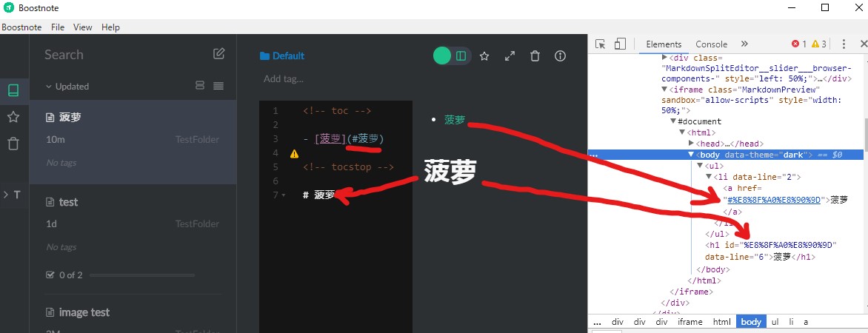Collapse the html node in DOM tree
Screen dimensions: 868x333
point(682,132)
